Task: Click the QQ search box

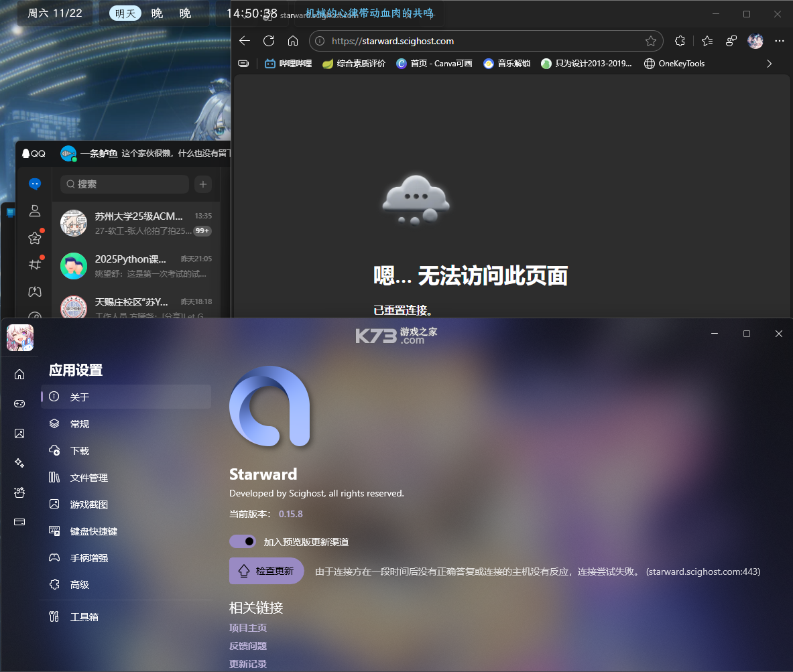Action: click(x=125, y=184)
